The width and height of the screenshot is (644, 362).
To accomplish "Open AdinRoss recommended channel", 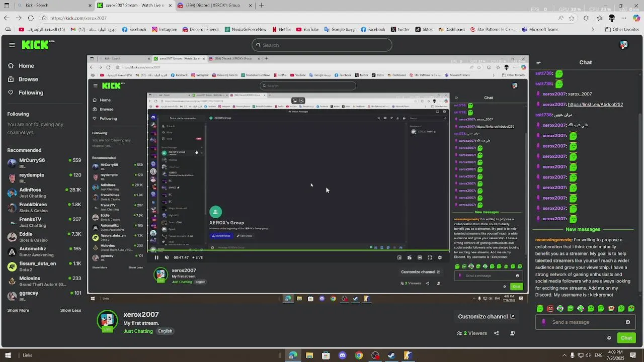I will (x=44, y=193).
